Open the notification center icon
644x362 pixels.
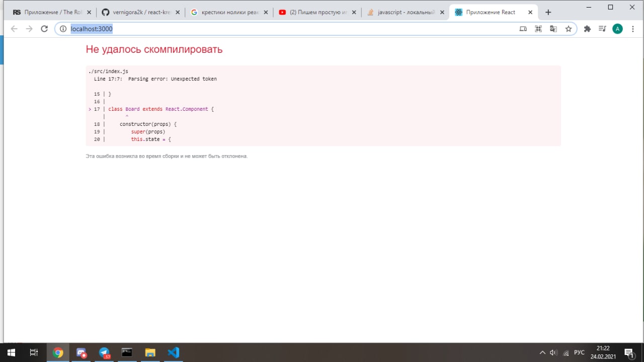click(629, 352)
